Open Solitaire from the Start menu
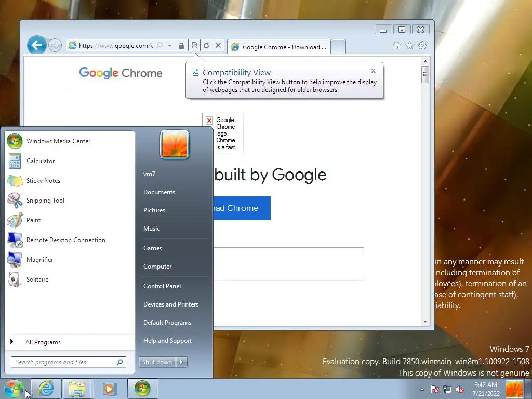This screenshot has height=399, width=532. click(70, 279)
